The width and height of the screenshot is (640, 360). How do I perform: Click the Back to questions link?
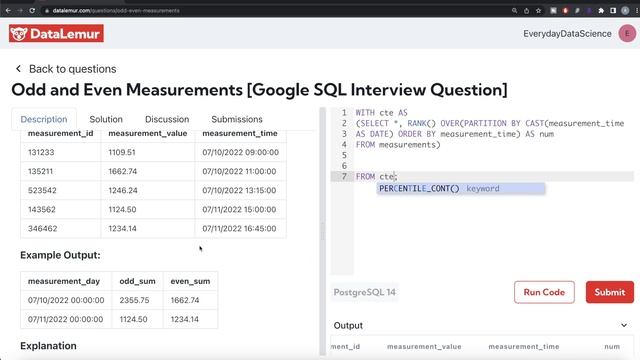(72, 69)
